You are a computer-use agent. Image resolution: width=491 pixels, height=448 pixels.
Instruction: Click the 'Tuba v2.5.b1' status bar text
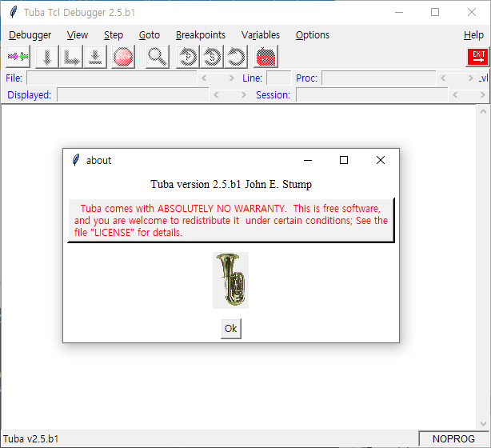30,439
